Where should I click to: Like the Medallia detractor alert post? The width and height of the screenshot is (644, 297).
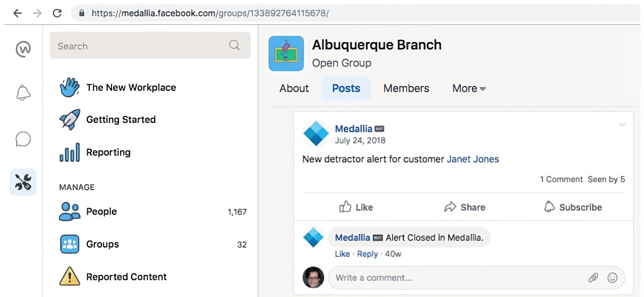click(x=356, y=207)
